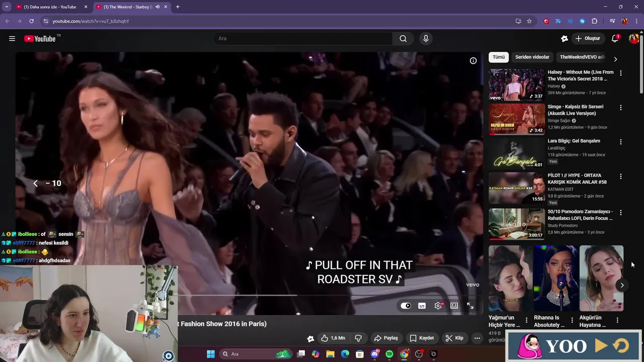Click the address bar URL

click(x=91, y=21)
